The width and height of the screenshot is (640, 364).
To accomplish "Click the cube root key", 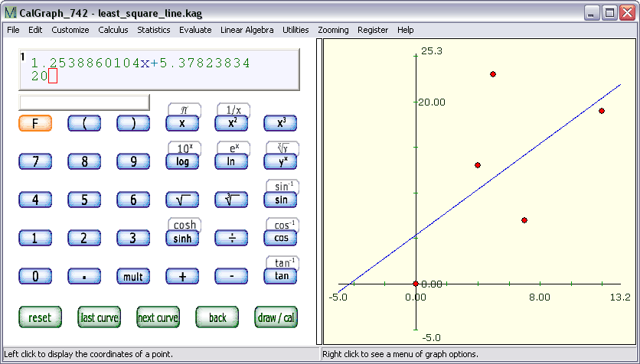I will 231,200.
